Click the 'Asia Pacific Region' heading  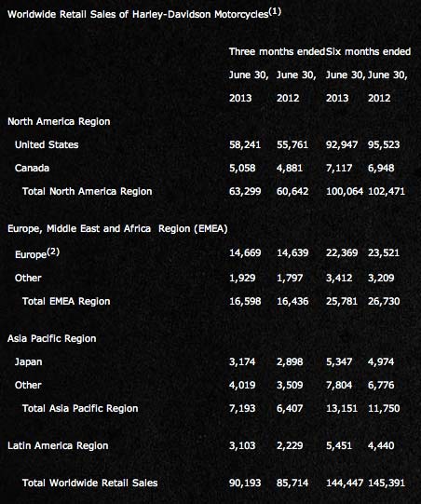pos(52,338)
